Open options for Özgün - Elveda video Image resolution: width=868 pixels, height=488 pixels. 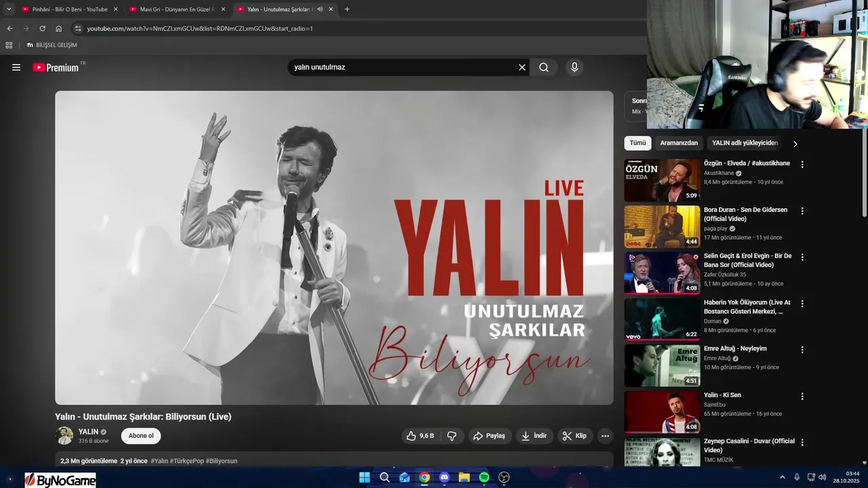[x=802, y=165]
